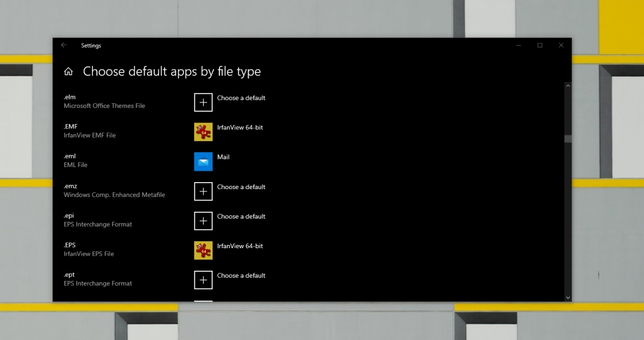The width and height of the screenshot is (644, 340).
Task: Choose a default for .emz files
Action: [241, 187]
